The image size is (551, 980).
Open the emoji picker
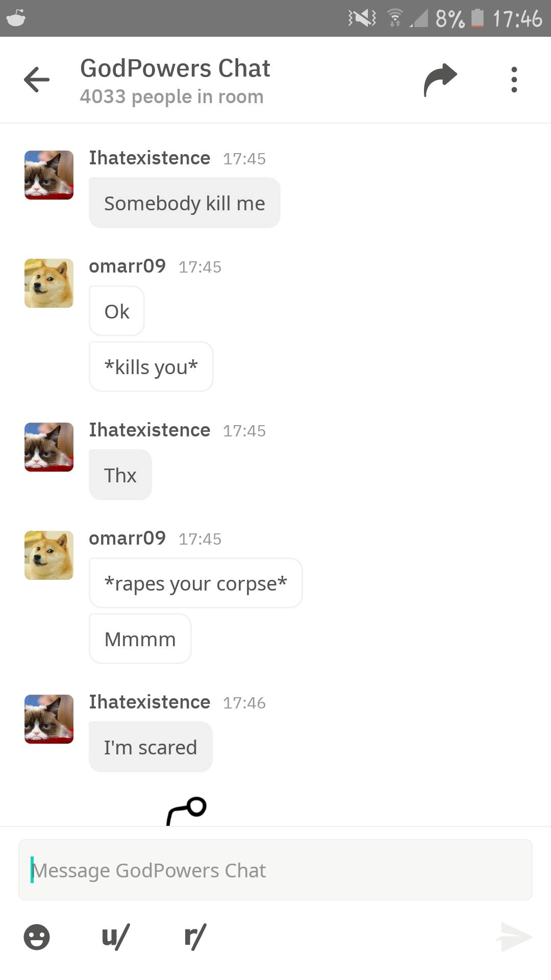(36, 937)
